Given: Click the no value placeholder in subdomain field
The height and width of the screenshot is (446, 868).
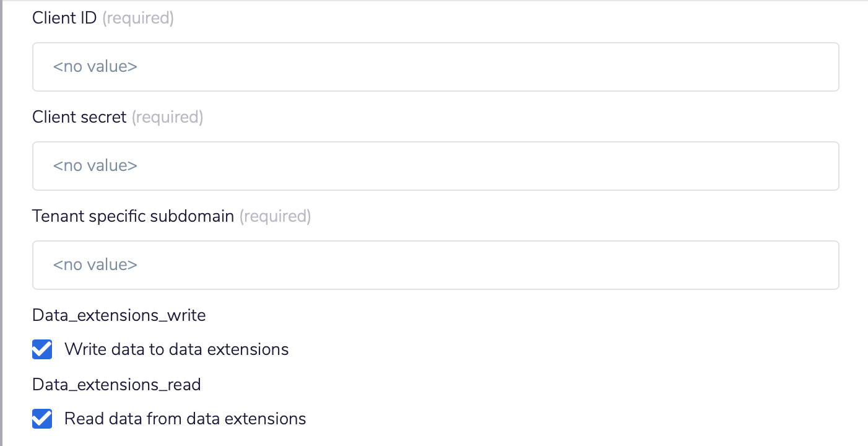Looking at the screenshot, I should click(x=95, y=265).
